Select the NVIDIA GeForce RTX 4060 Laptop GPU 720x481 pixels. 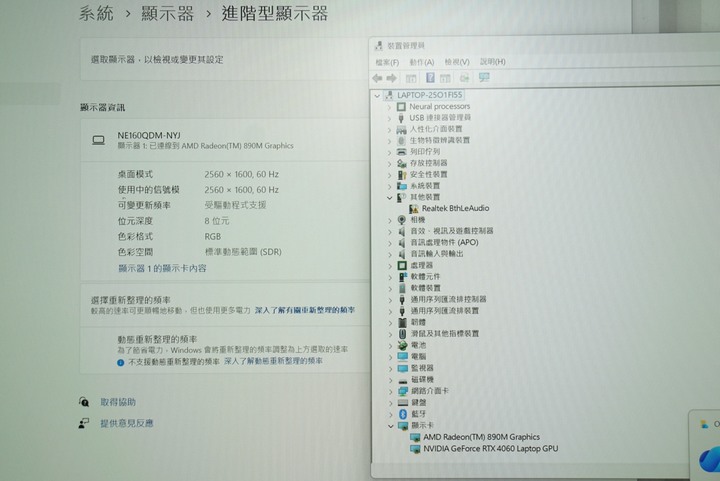coord(490,448)
